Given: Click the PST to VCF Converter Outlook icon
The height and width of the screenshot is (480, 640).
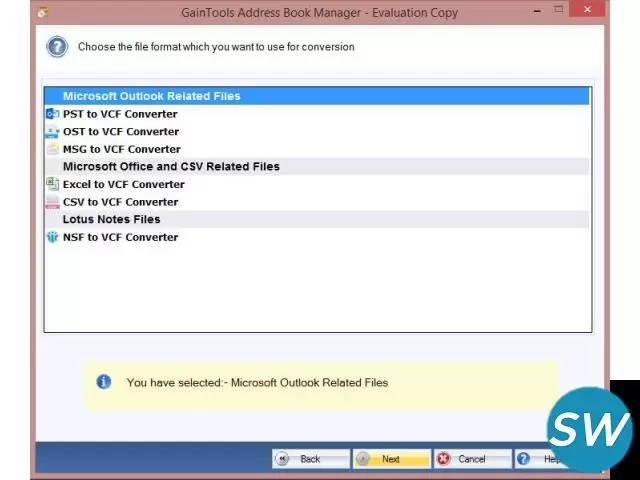Looking at the screenshot, I should [x=52, y=114].
